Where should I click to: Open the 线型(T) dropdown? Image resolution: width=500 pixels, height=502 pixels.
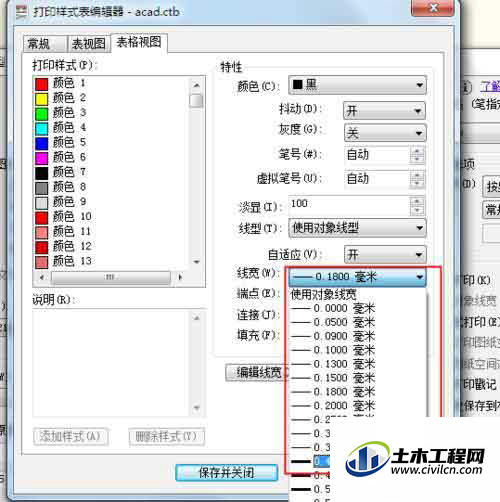pyautogui.click(x=357, y=228)
